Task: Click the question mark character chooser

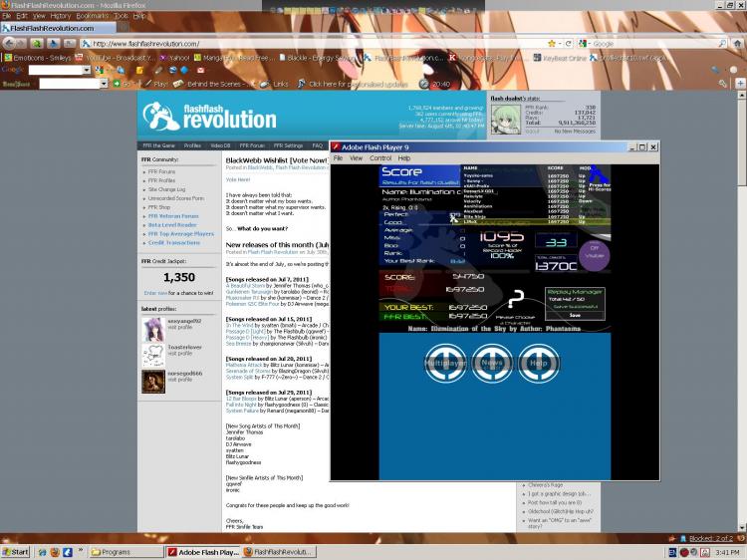Action: [516, 299]
